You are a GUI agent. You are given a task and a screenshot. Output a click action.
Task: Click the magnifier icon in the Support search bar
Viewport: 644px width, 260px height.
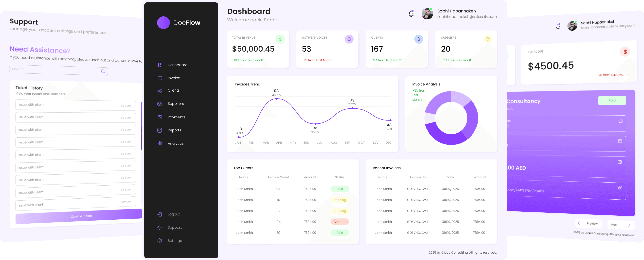point(103,71)
